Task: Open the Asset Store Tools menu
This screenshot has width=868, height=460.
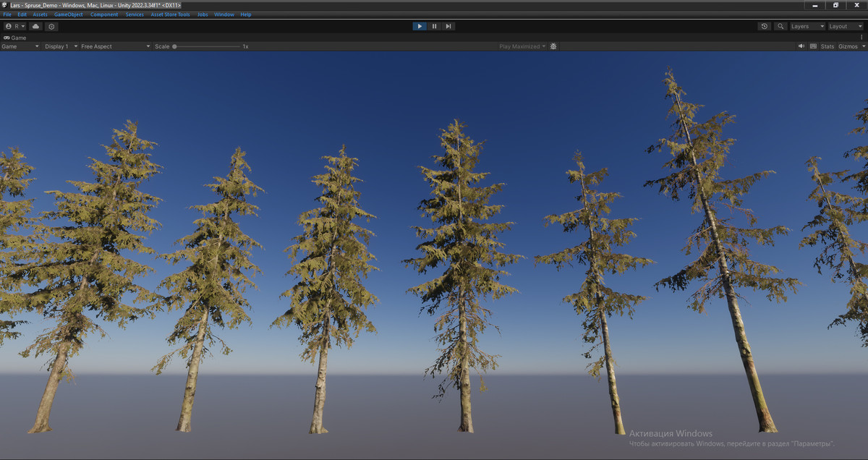Action: click(x=171, y=14)
